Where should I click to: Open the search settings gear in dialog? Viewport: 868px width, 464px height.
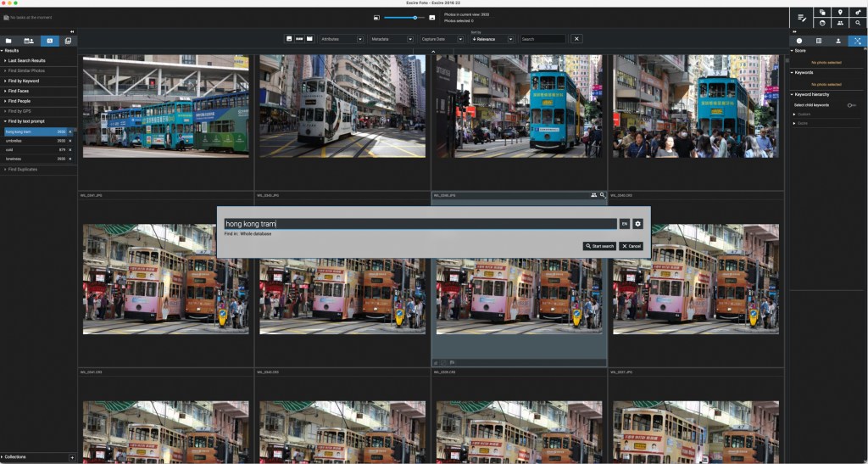click(637, 224)
